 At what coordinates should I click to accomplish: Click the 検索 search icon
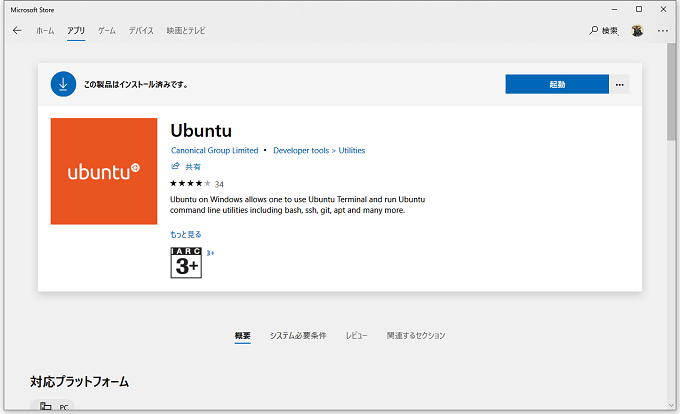tap(594, 30)
